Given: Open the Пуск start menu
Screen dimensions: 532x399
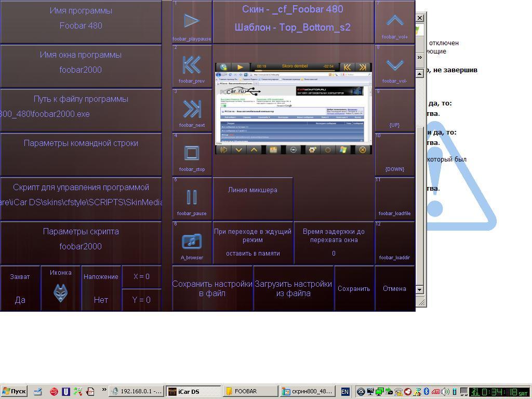Looking at the screenshot, I should coord(14,391).
